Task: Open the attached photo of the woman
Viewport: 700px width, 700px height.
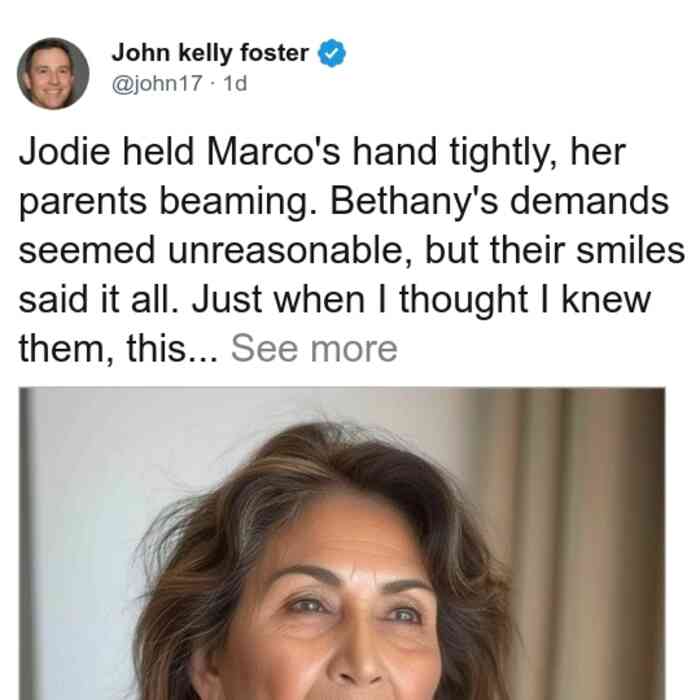Action: pyautogui.click(x=342, y=544)
